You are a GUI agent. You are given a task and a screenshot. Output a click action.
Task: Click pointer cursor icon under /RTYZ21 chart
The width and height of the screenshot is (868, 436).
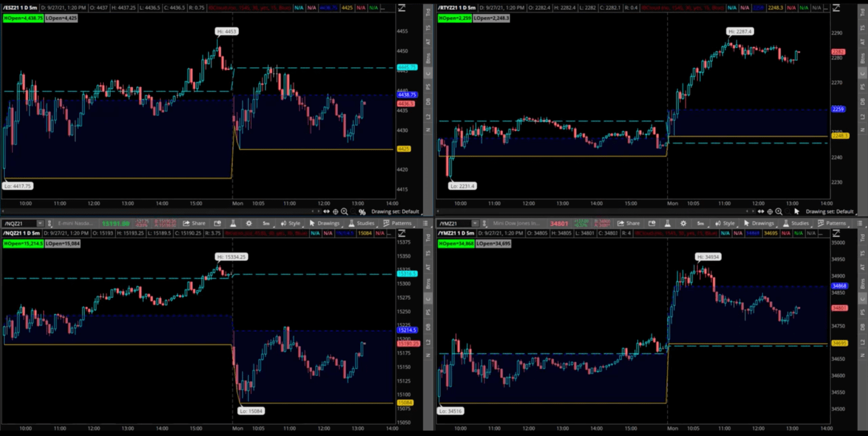[x=796, y=211]
